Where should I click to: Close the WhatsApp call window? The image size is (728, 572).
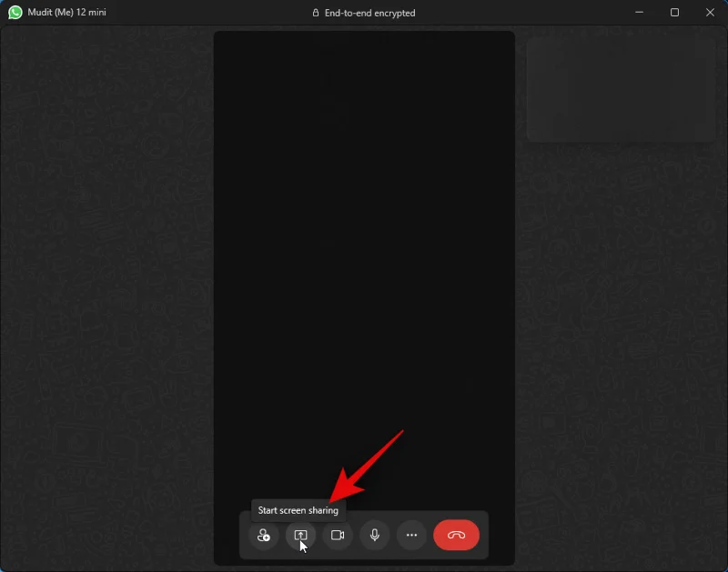[x=710, y=13]
